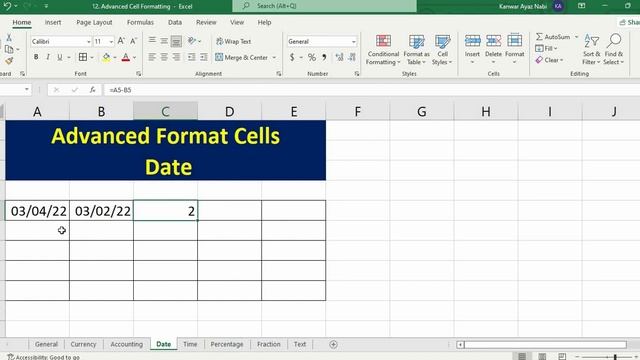Apply the red Font Color
This screenshot has width=640, height=360.
(x=126, y=57)
